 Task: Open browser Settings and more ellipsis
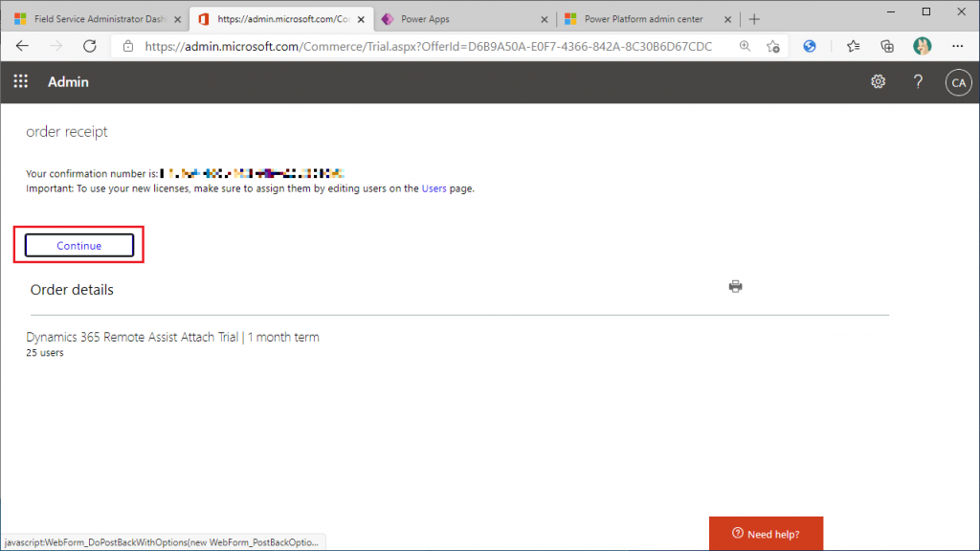click(x=957, y=46)
